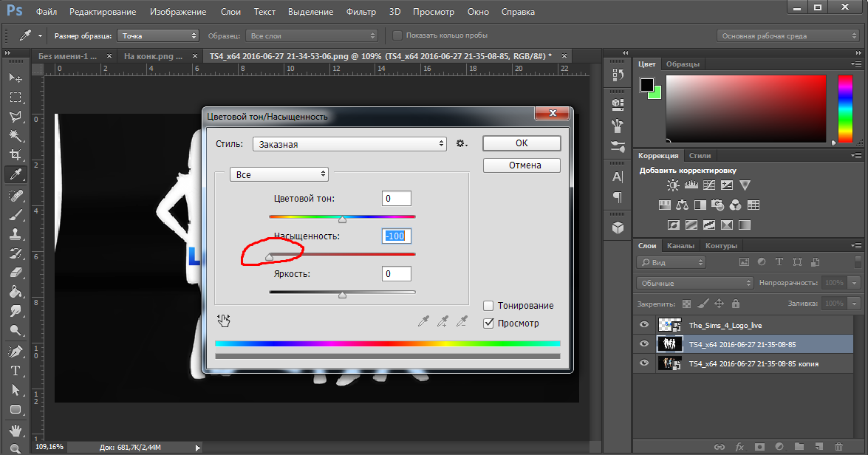Select the Magic Wand tool

click(x=16, y=136)
